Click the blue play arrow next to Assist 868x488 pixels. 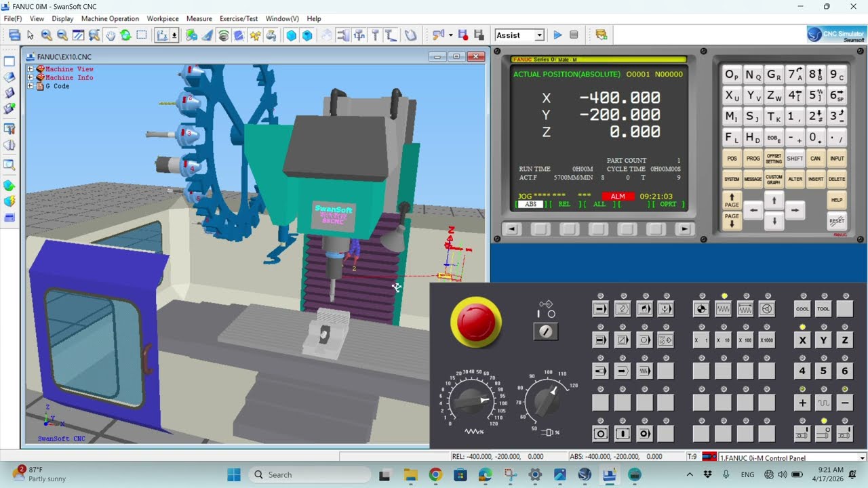coord(557,35)
